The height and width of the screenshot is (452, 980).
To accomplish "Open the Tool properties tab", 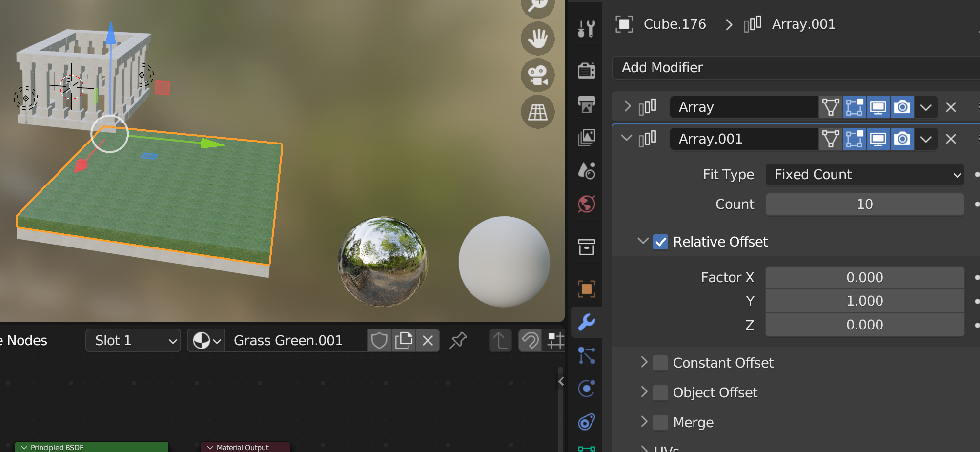I will coord(586,29).
